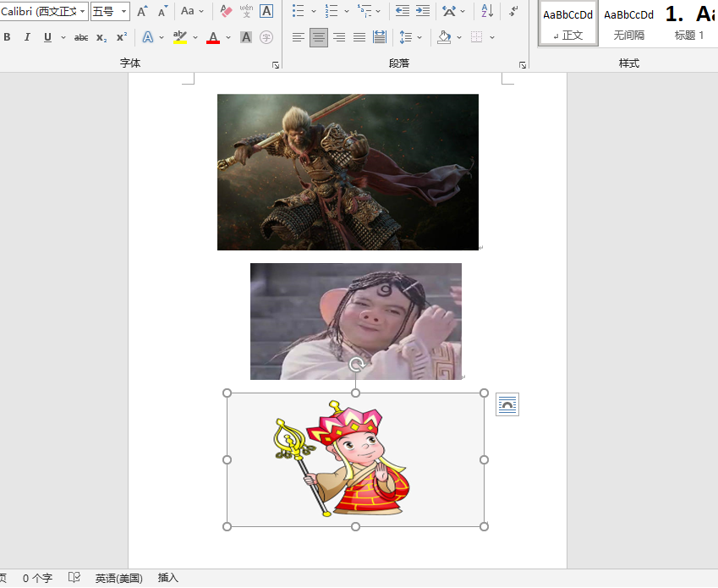Expand line spacing arrow
The image size is (718, 588).
pyautogui.click(x=419, y=37)
